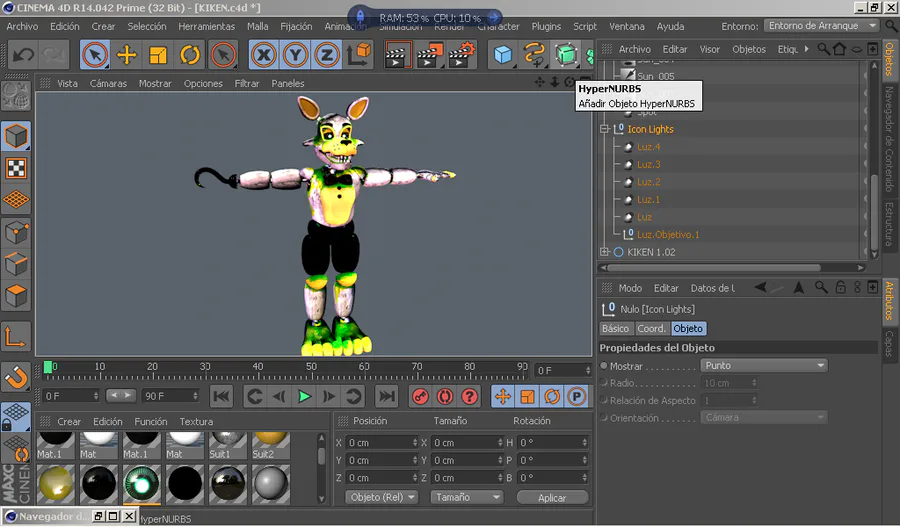The image size is (900, 527).
Task: Enable Axis mode icon
Action: coord(16,337)
